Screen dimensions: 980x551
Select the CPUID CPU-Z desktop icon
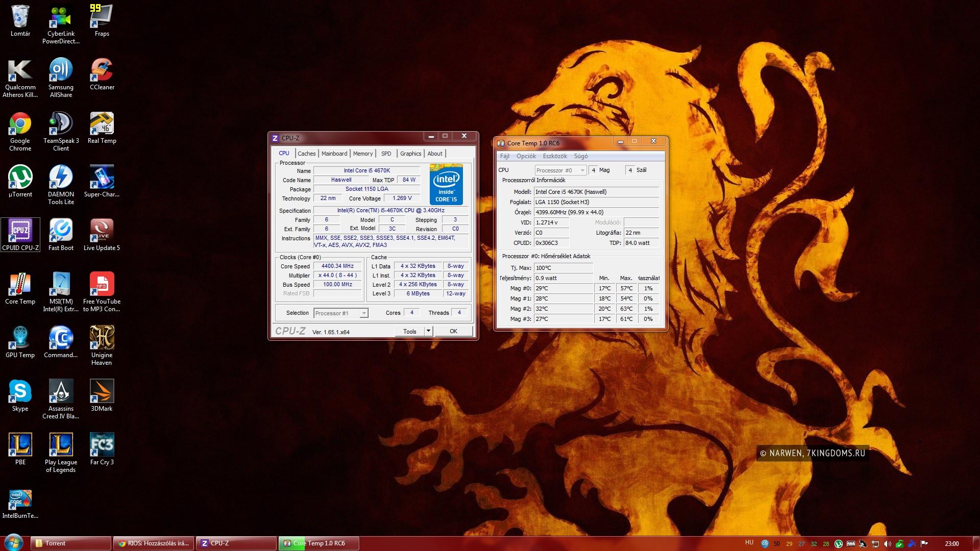pos(20,236)
